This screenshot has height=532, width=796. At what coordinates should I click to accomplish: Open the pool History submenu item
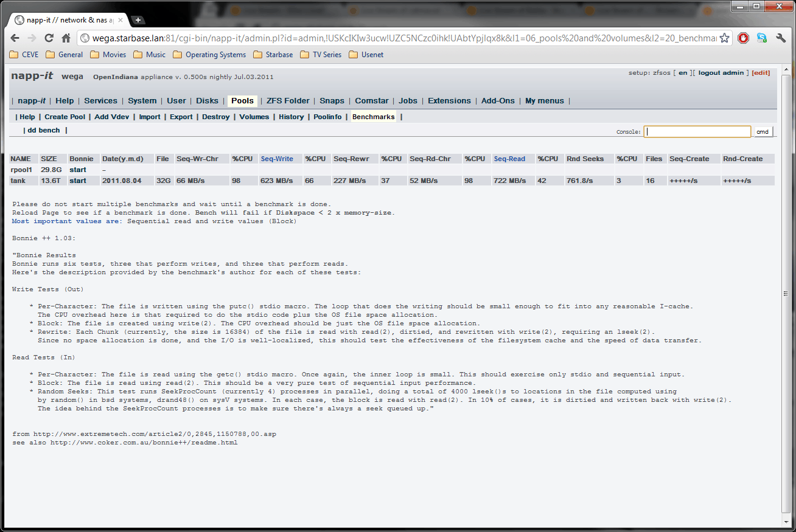point(292,117)
